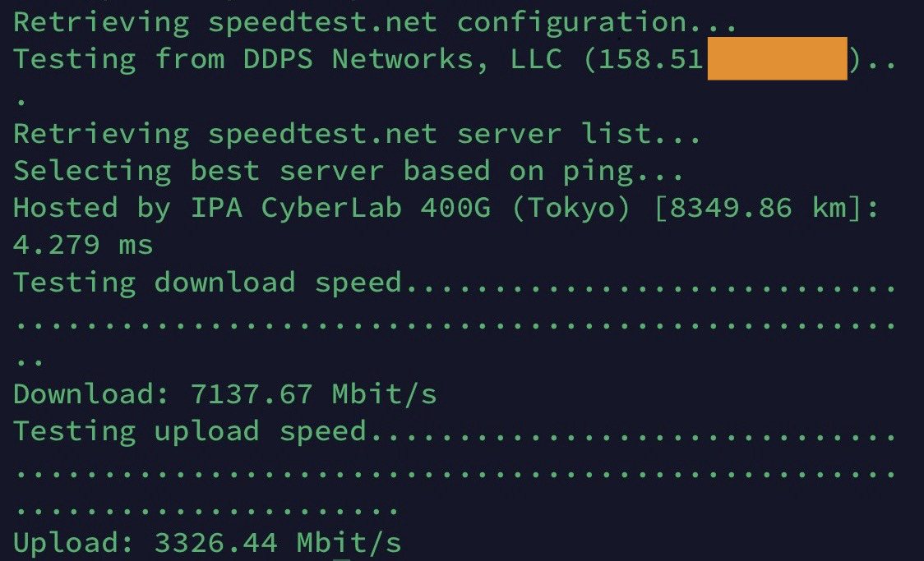Click the "DDPS Networks, LLC" provider name
Image resolution: width=924 pixels, height=561 pixels.
click(x=403, y=59)
